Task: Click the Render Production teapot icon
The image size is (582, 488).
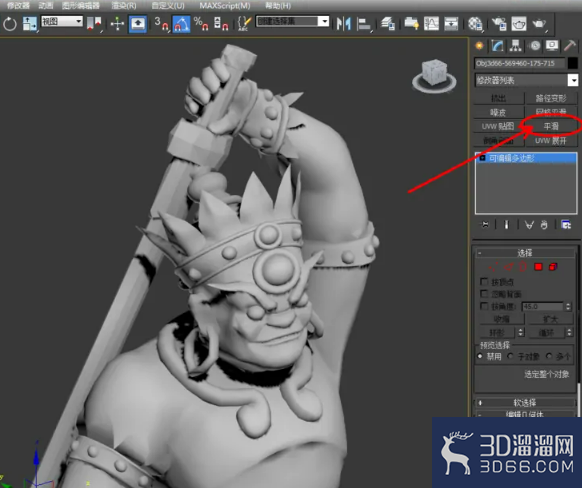Action: coord(539,24)
